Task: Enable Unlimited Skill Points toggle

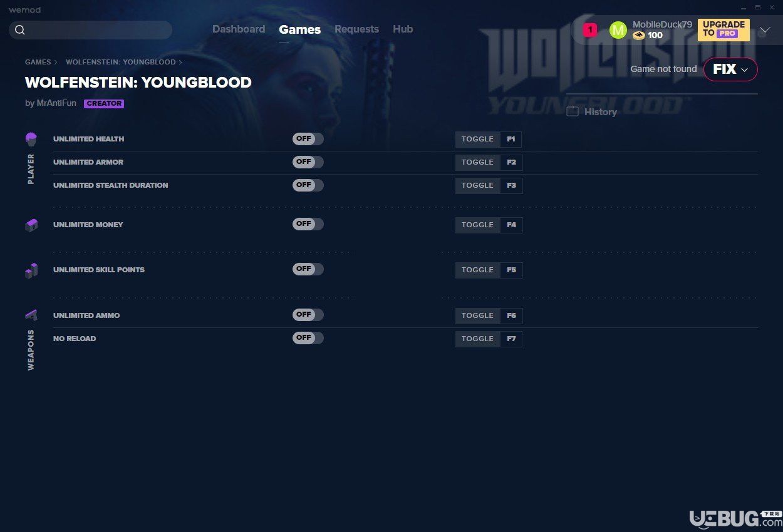Action: point(308,269)
